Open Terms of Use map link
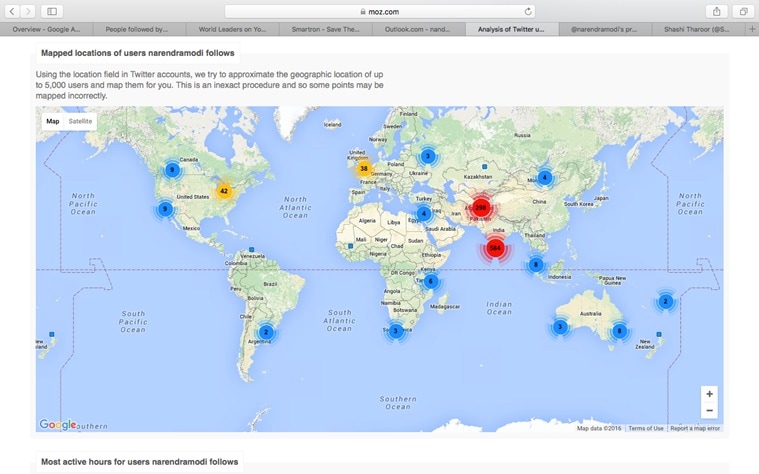Screen dimensions: 759x474 point(646,428)
